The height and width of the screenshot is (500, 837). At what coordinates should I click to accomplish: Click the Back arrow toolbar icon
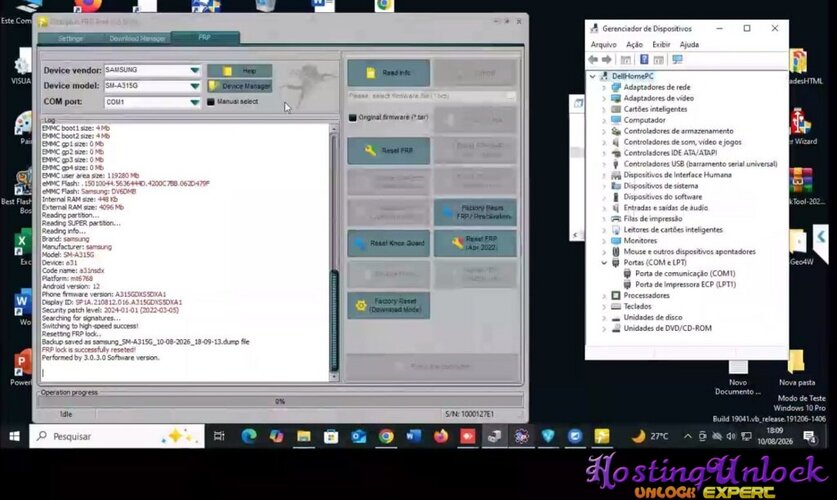point(593,60)
